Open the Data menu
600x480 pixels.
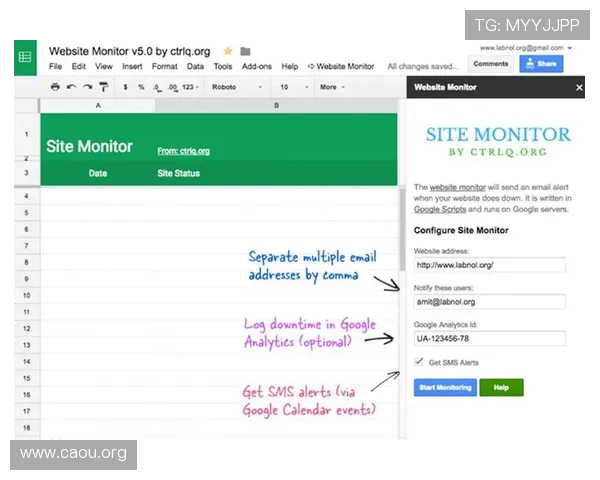[x=195, y=66]
